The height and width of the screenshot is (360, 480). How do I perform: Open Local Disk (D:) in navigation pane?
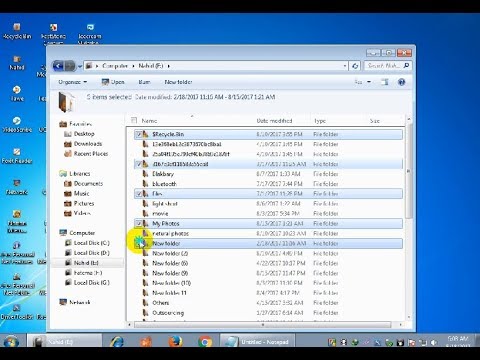[x=91, y=253]
